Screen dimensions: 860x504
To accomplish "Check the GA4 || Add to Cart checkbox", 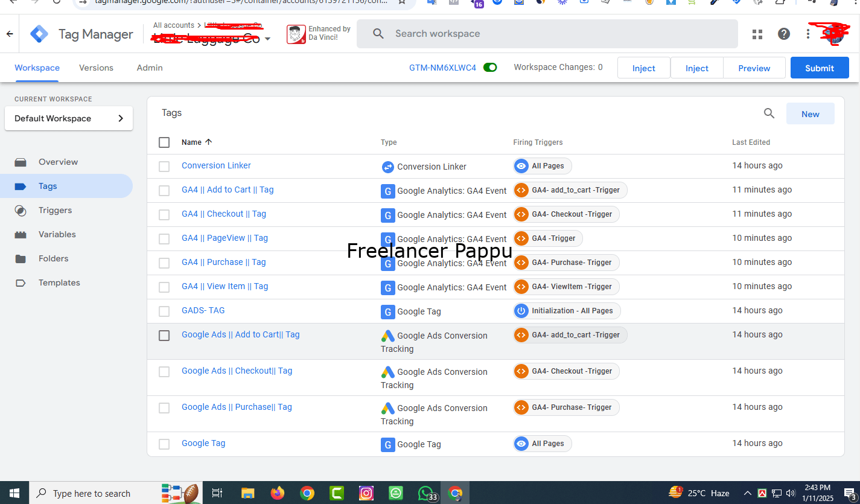I will point(164,191).
